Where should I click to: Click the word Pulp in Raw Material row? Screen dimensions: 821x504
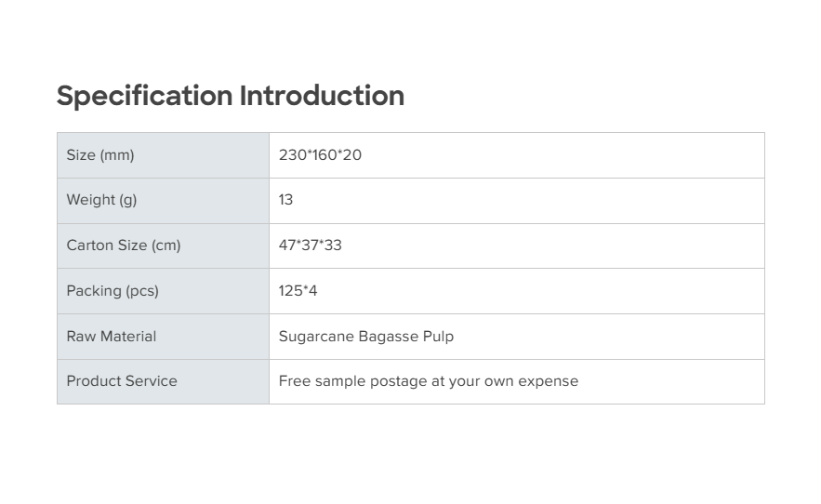(438, 337)
